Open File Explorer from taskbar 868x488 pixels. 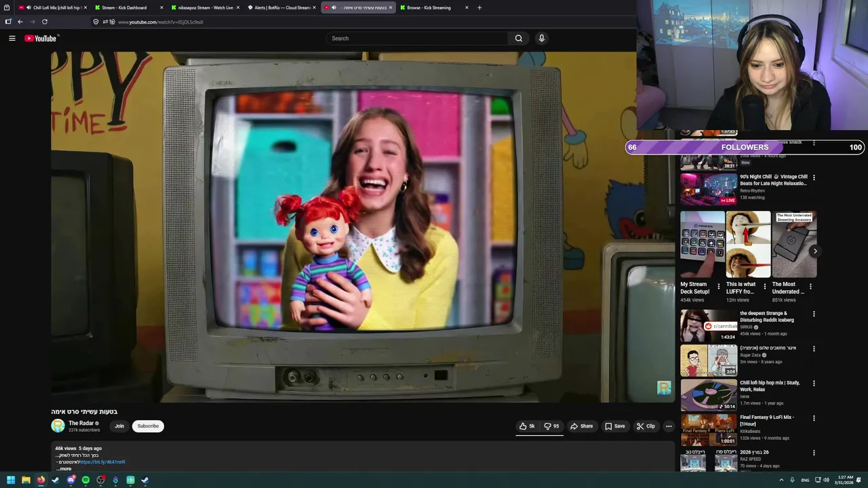click(x=26, y=480)
